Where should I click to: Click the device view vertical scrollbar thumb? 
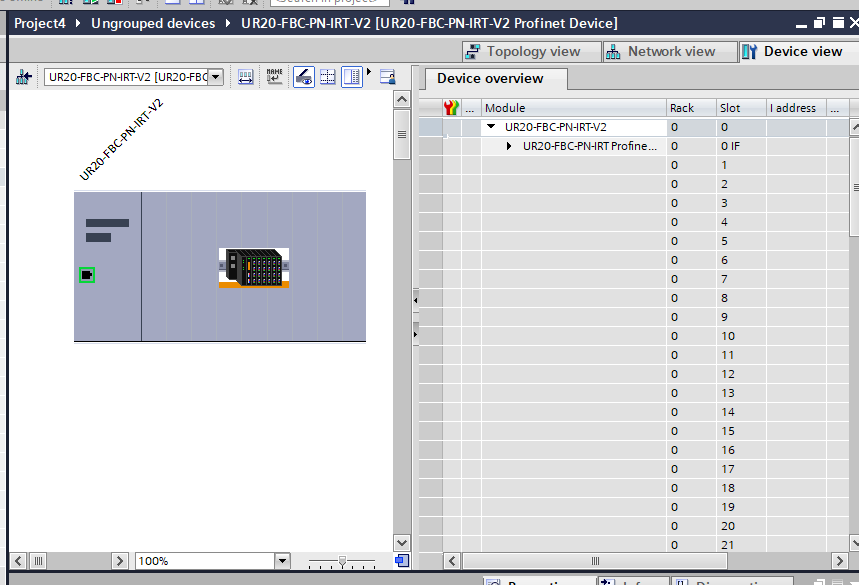(402, 135)
